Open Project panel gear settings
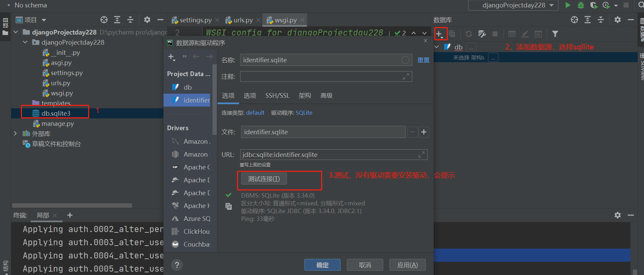The width and height of the screenshot is (644, 275). click(147, 20)
